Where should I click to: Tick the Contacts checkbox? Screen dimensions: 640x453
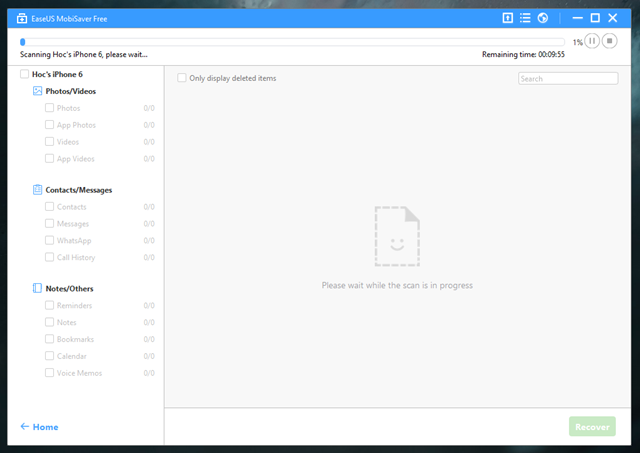pos(49,207)
